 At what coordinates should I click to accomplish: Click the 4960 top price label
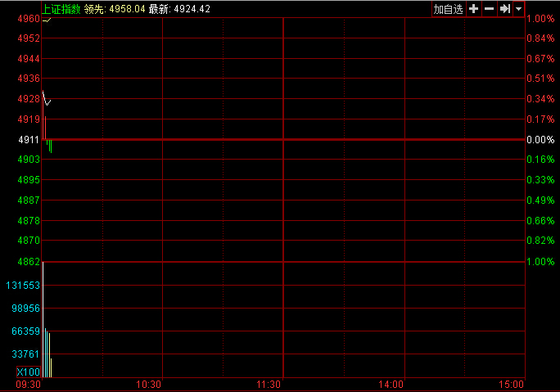[28, 18]
